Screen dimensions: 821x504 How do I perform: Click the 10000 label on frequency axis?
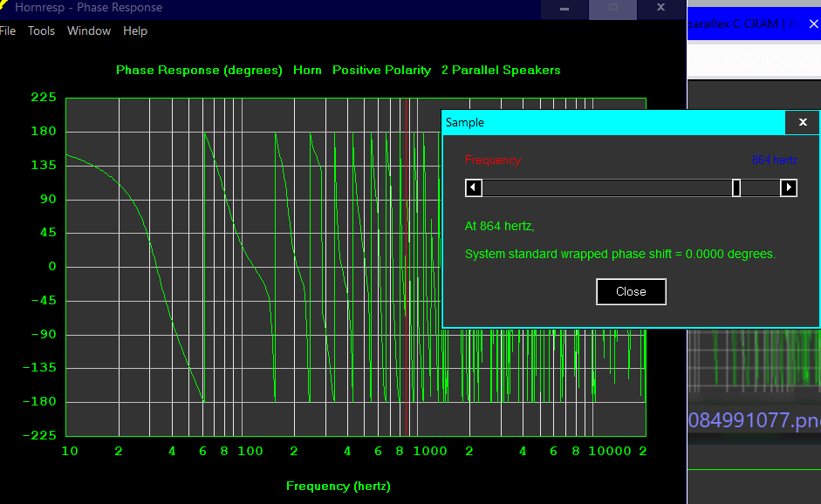(610, 451)
